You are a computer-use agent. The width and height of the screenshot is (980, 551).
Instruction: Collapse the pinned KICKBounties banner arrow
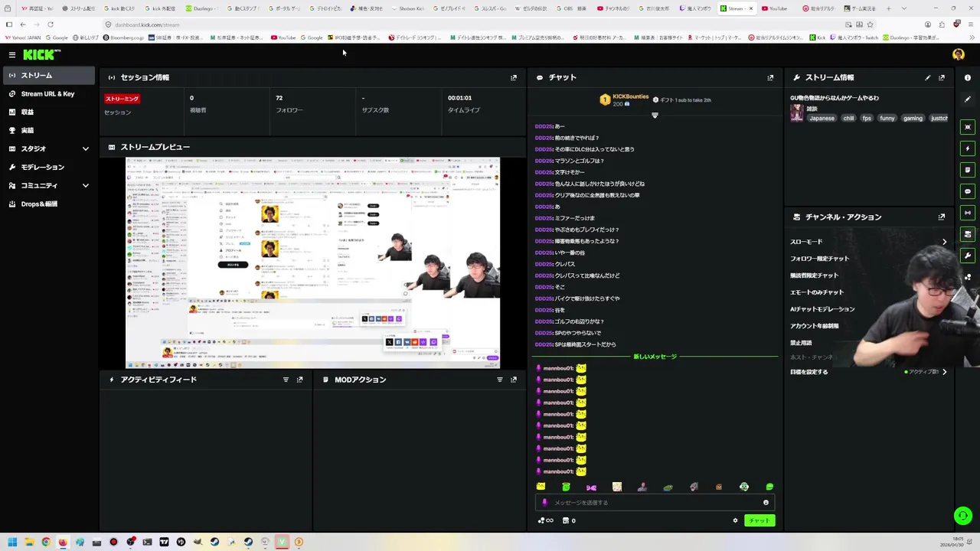[655, 115]
